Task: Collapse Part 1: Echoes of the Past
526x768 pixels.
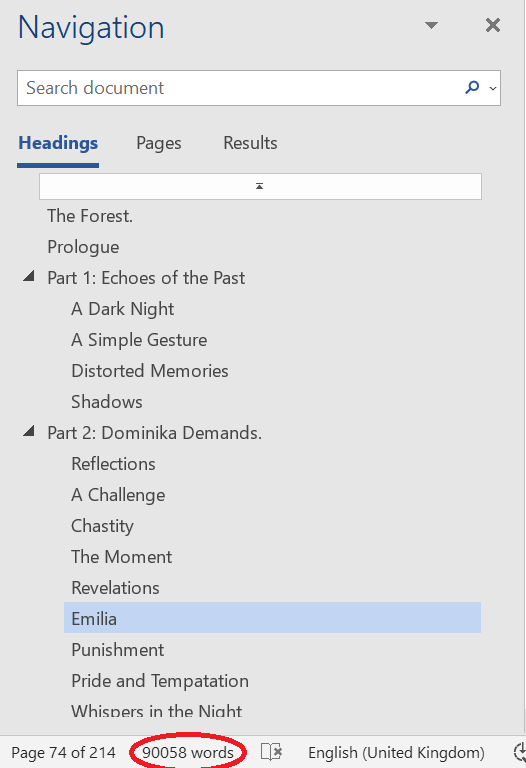Action: coord(29,277)
